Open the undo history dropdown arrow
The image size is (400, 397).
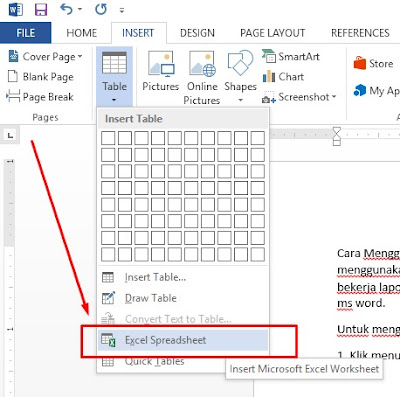pos(80,10)
